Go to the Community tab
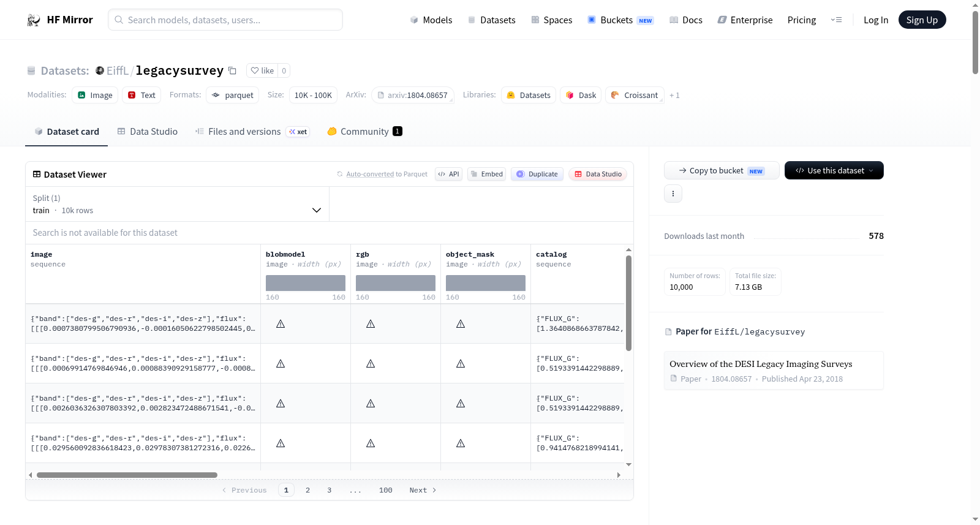Viewport: 980px width, 525px height. click(364, 132)
